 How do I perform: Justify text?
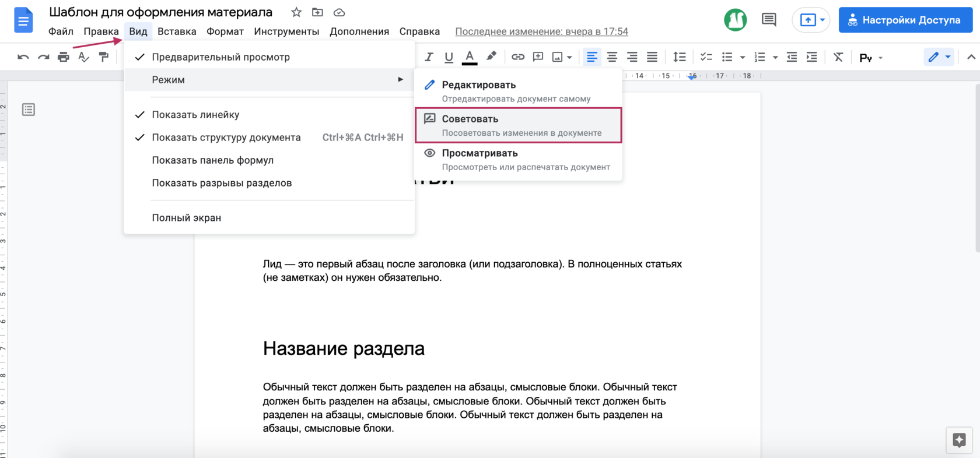coord(652,57)
